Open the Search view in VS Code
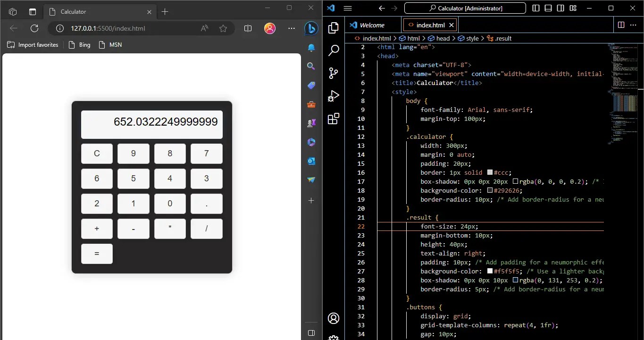This screenshot has height=340, width=644. coord(334,50)
